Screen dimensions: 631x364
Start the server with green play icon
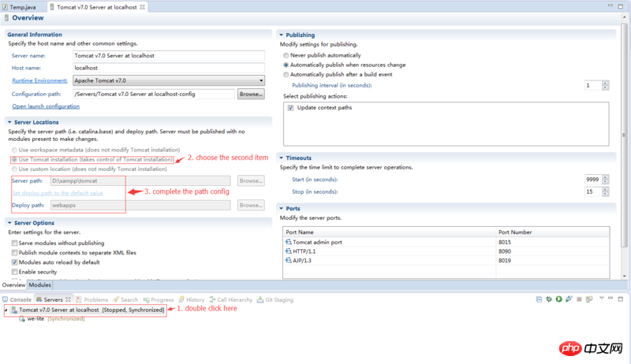[559, 299]
